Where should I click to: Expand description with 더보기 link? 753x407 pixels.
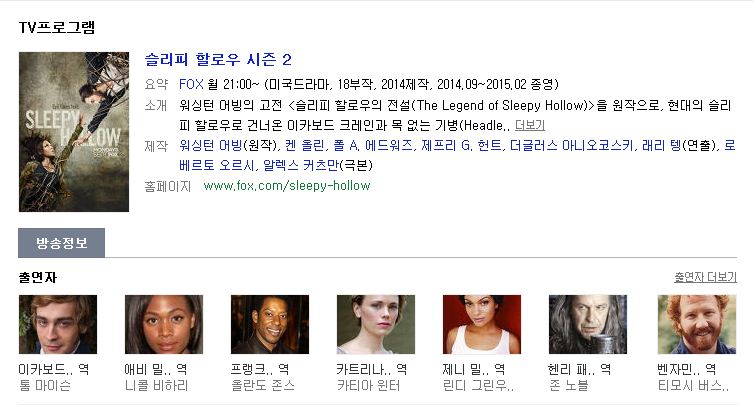[x=530, y=125]
